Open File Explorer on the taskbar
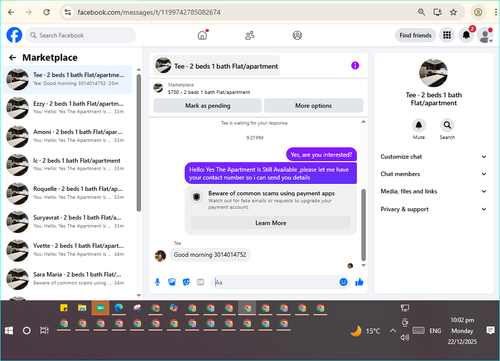This screenshot has height=361, width=500. coord(82,308)
